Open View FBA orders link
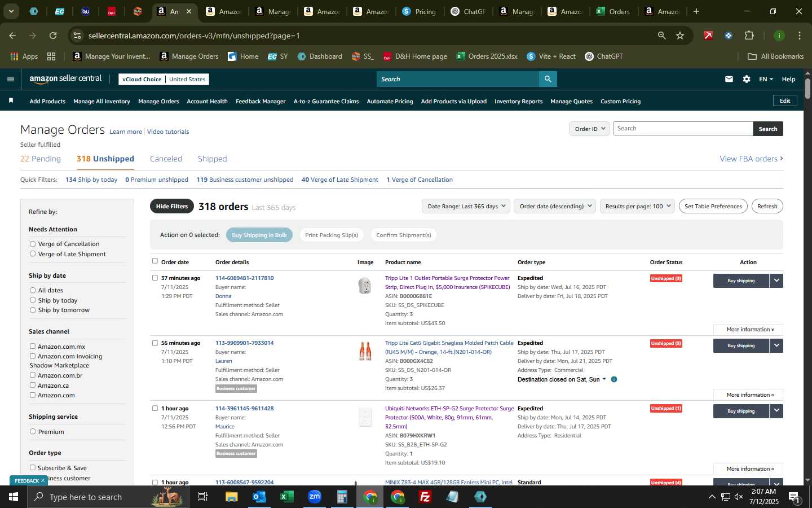812x508 pixels. click(x=751, y=159)
